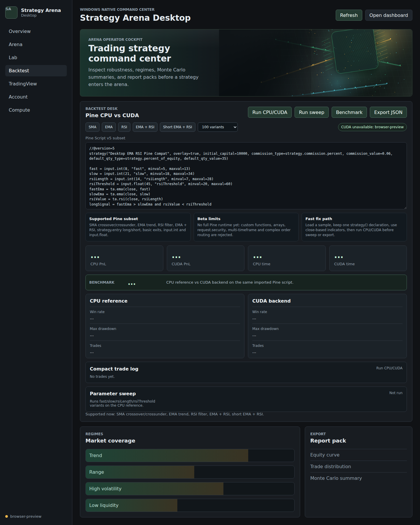Click the CPU reference heading
Viewport: 420px width, 525px height.
coord(108,301)
